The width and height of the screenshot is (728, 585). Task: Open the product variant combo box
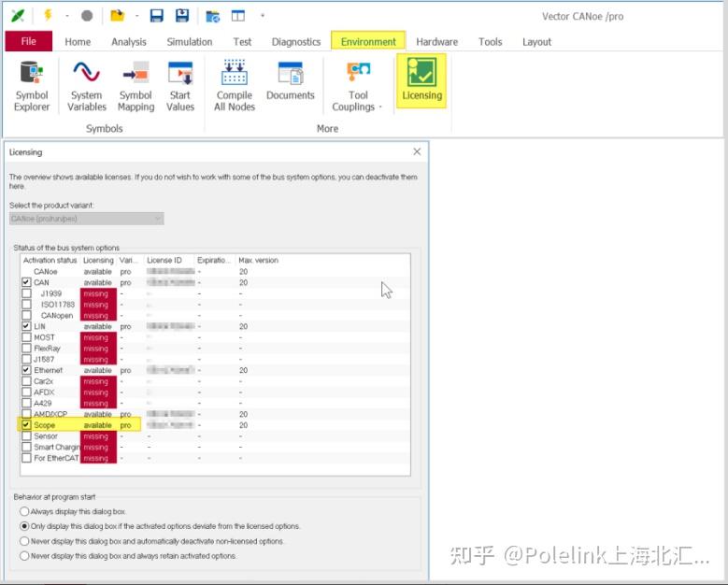86,219
